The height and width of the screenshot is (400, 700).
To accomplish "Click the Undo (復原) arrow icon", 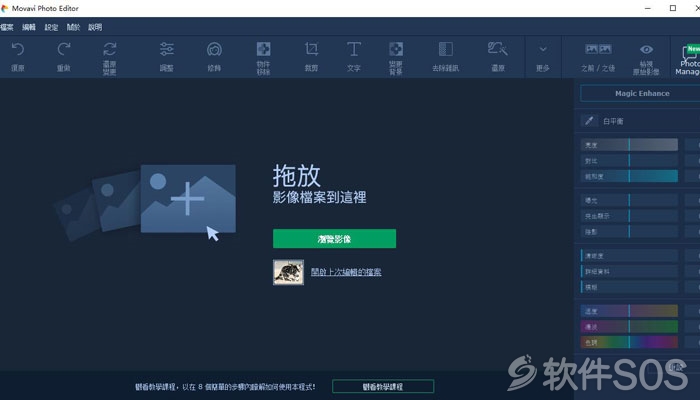I will click(x=18, y=49).
